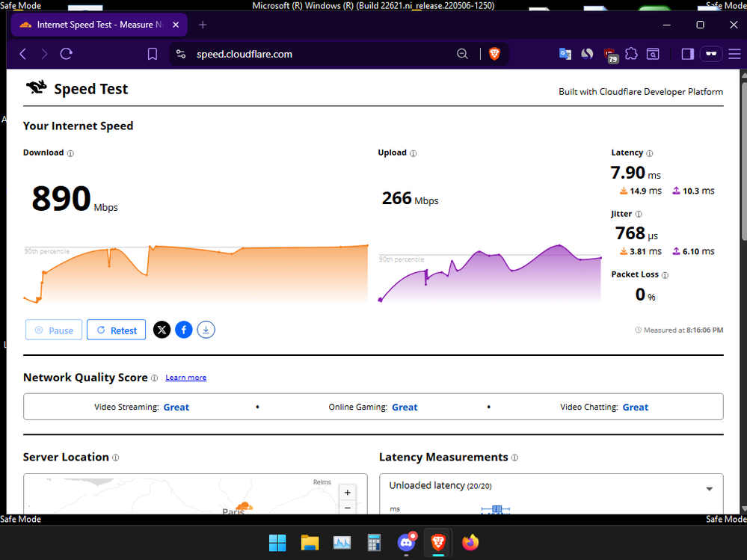
Task: Toggle private mode glasses button
Action: pos(711,54)
